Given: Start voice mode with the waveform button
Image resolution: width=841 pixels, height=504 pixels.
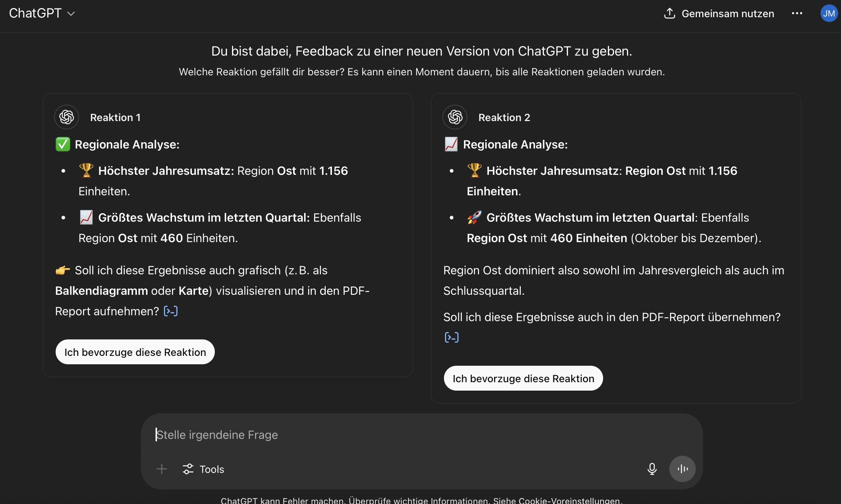Looking at the screenshot, I should pos(683,469).
